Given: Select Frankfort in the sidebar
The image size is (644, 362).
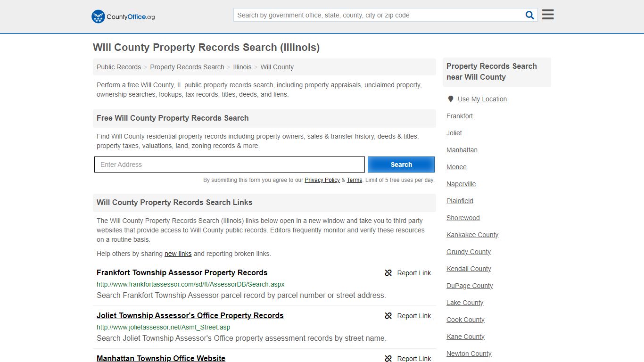Looking at the screenshot, I should click(x=460, y=116).
